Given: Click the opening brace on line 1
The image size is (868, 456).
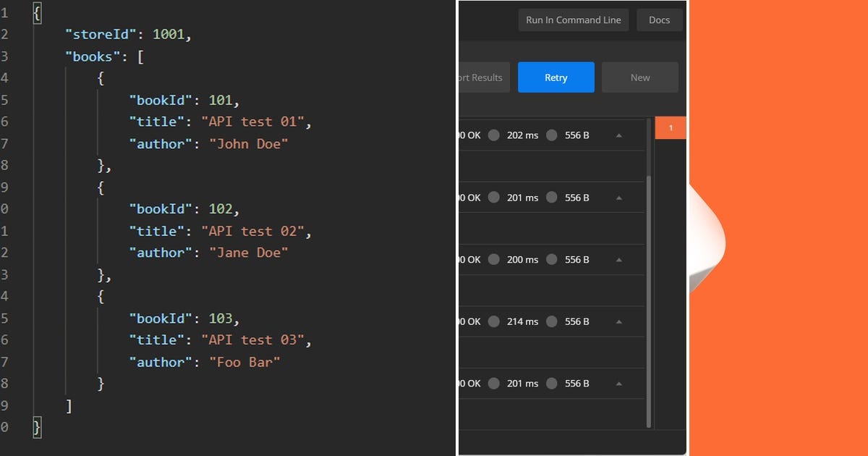Looking at the screenshot, I should 37,13.
